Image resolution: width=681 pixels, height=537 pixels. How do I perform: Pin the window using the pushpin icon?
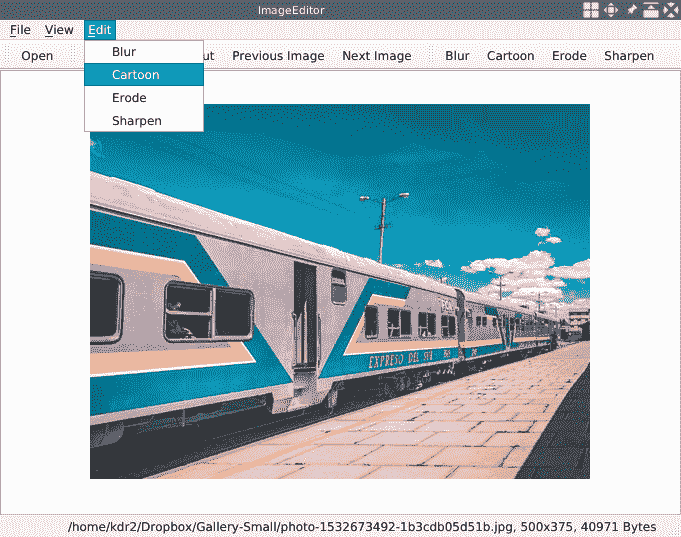(x=632, y=10)
